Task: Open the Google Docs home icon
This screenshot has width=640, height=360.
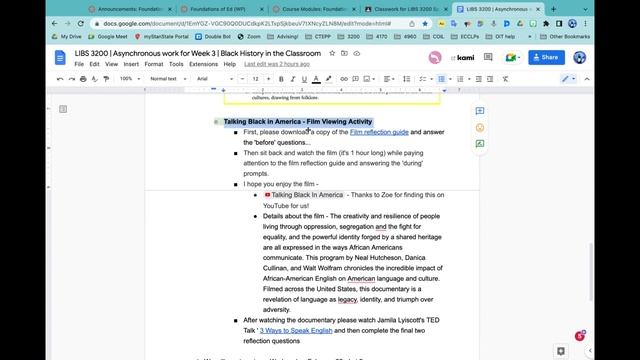Action: click(x=60, y=57)
